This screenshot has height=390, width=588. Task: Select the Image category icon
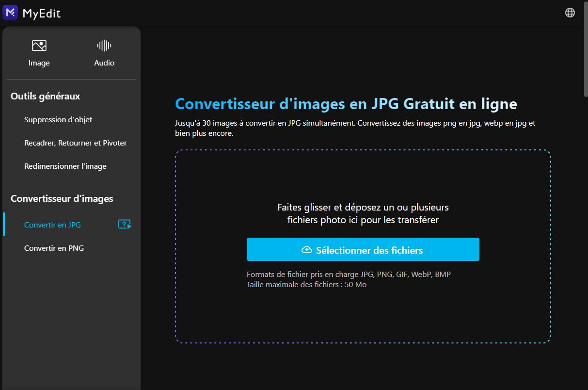pyautogui.click(x=39, y=46)
